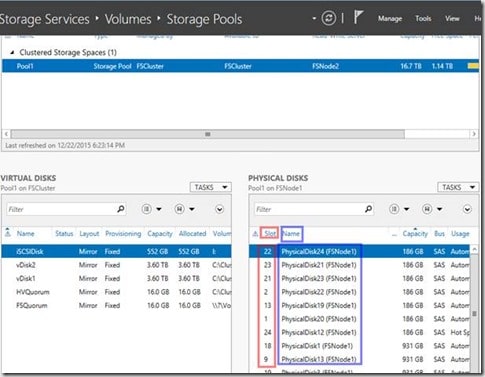Select PhysicalDisk20 (FSNode1) row
Screen dimensions: 485x377
(360, 319)
